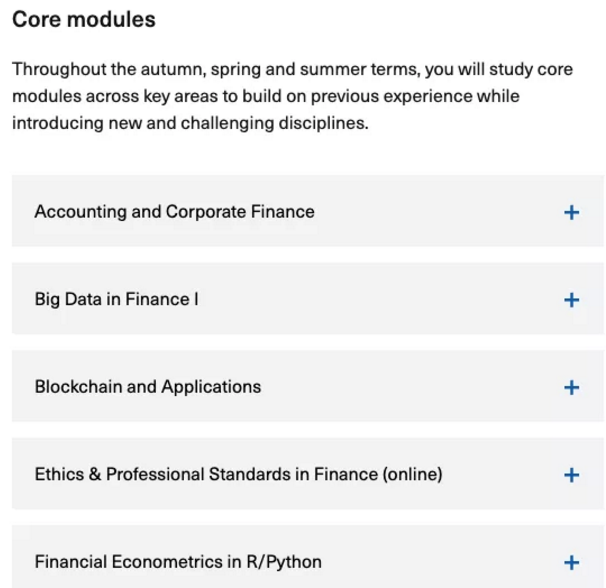606x588 pixels.
Task: Click the plus icon for Accounting and Corporate Finance
Action: point(571,212)
